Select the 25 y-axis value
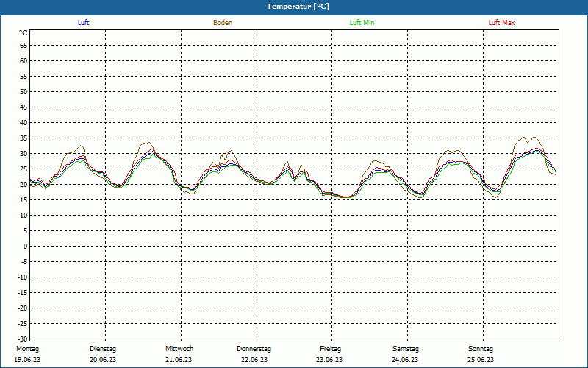Screen dimensions: 588x368 click(x=24, y=169)
